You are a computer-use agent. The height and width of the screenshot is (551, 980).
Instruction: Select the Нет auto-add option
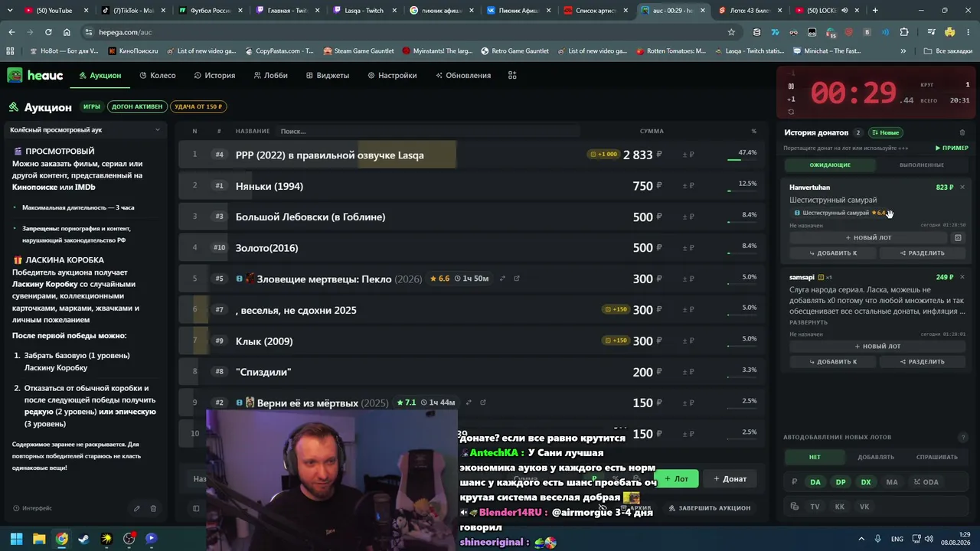click(x=815, y=457)
